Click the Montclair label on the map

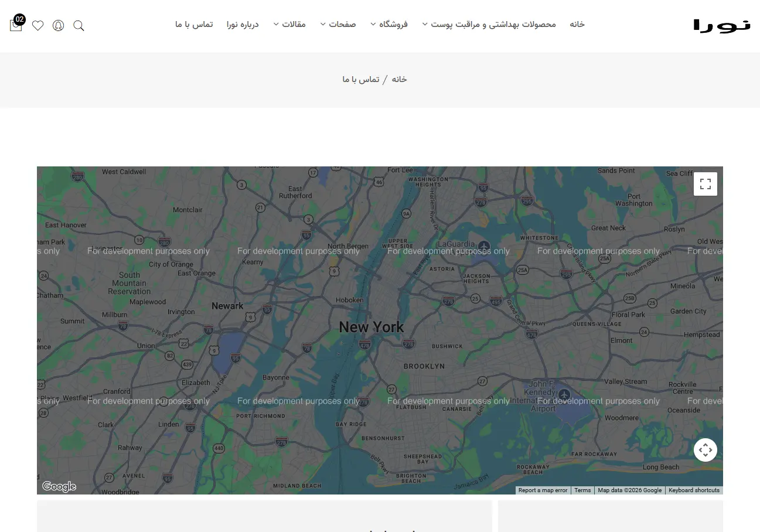[188, 210]
